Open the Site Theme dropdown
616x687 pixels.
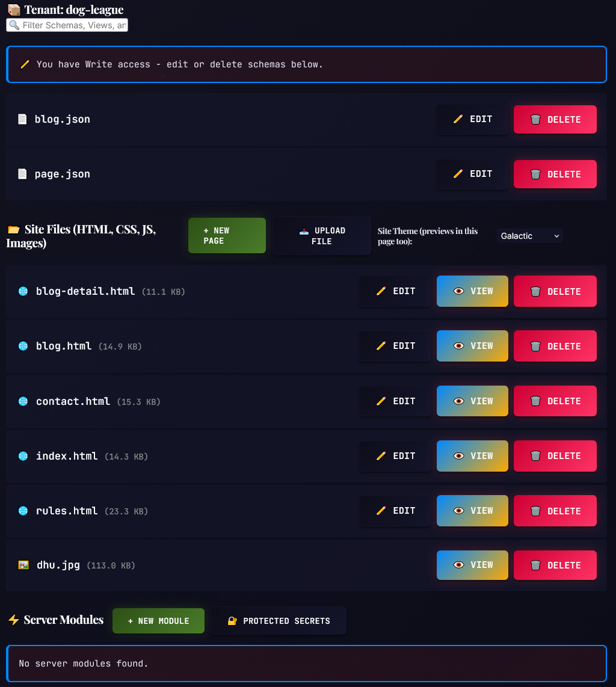click(x=530, y=236)
